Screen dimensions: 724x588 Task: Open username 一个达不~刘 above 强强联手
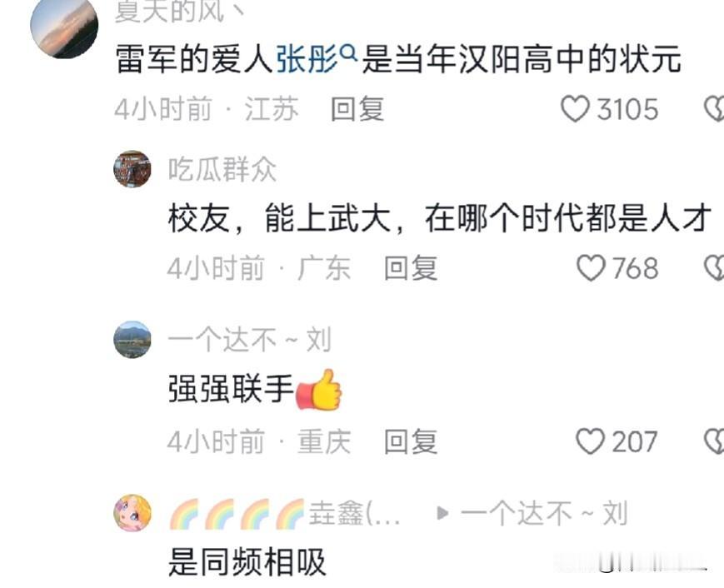click(x=250, y=340)
